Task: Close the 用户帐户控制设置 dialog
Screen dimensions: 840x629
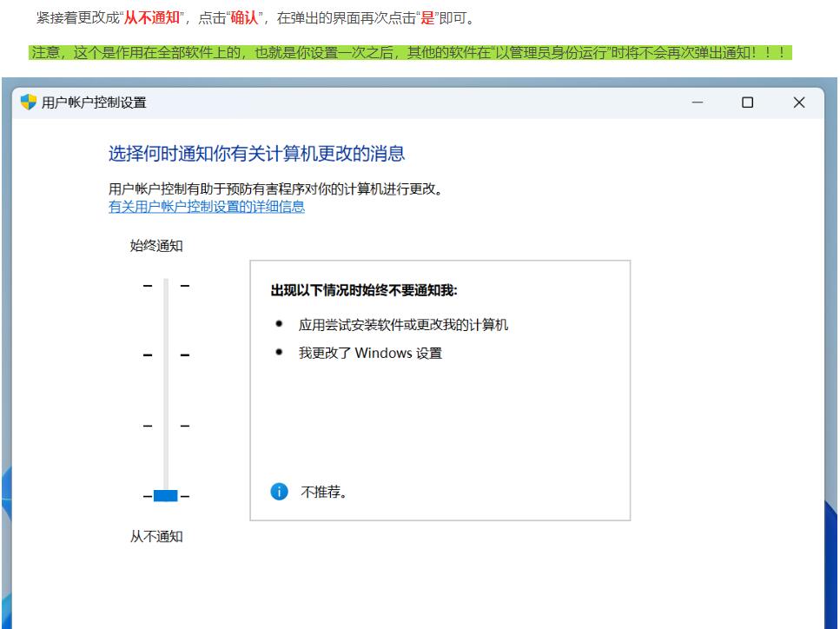Action: (799, 103)
